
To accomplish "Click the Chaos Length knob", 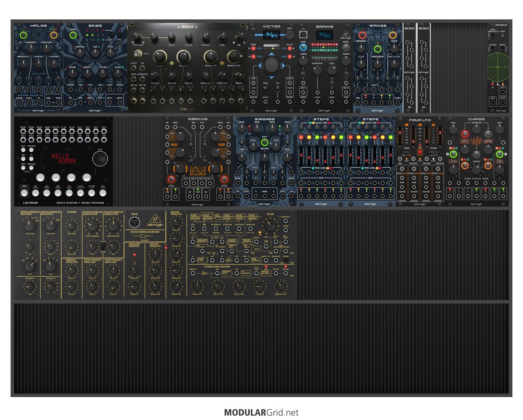I will 476,170.
